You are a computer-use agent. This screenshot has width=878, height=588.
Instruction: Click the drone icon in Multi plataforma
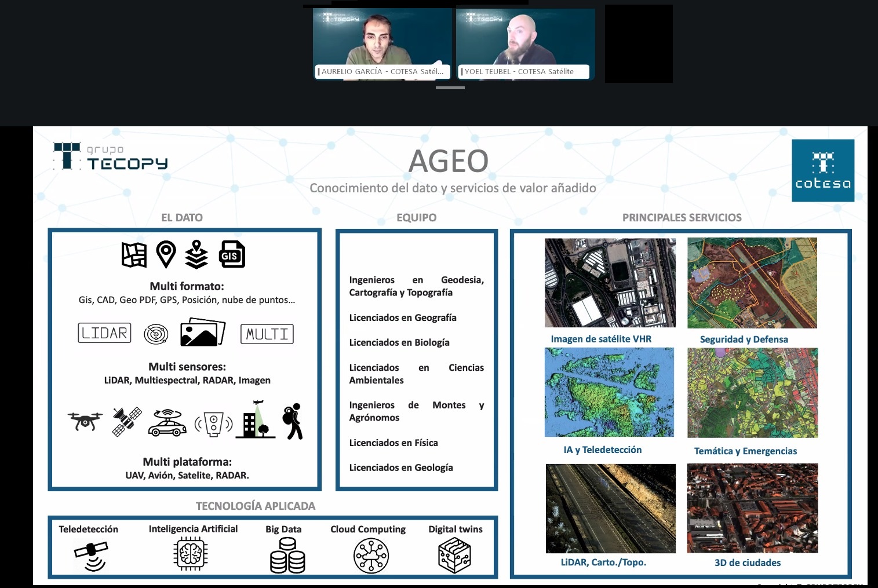(85, 421)
